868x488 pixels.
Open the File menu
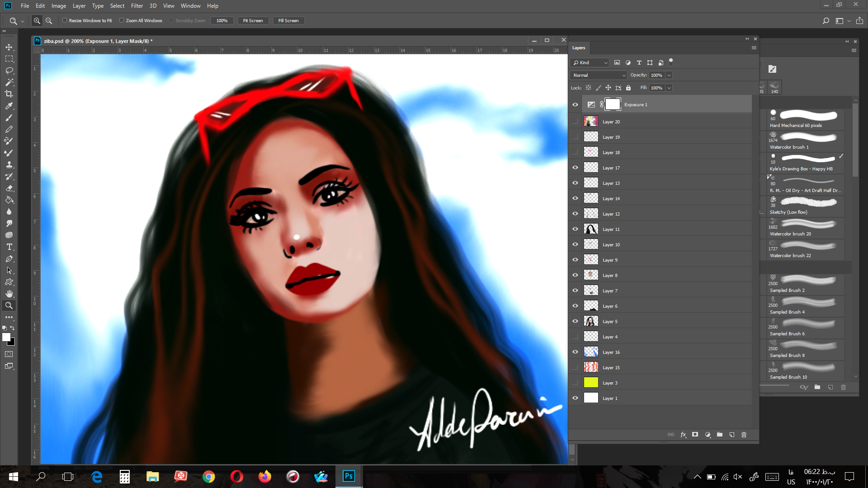(x=25, y=6)
